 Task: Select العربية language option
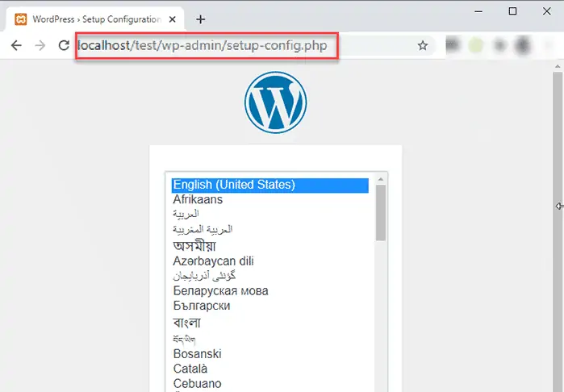[270, 215]
